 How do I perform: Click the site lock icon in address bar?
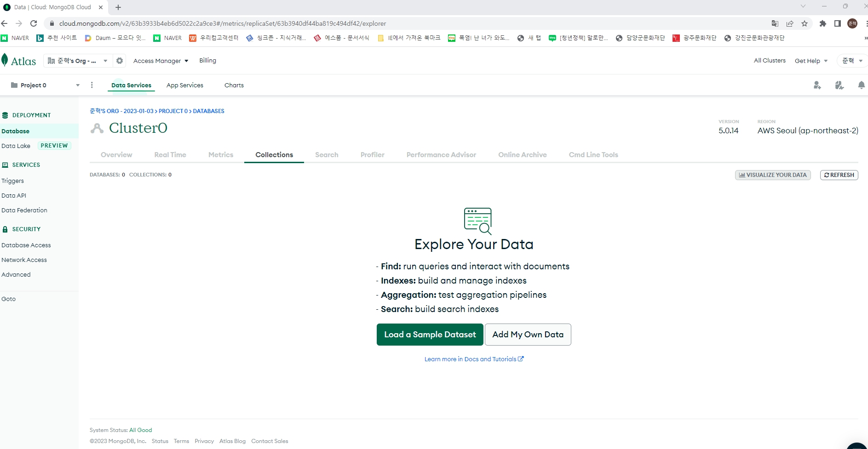[x=52, y=23]
